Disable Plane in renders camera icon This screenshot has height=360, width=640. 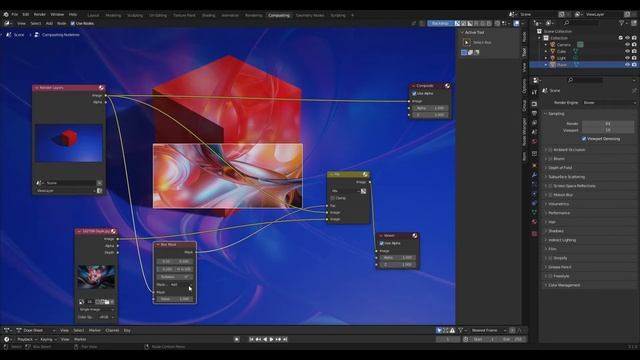(x=634, y=64)
